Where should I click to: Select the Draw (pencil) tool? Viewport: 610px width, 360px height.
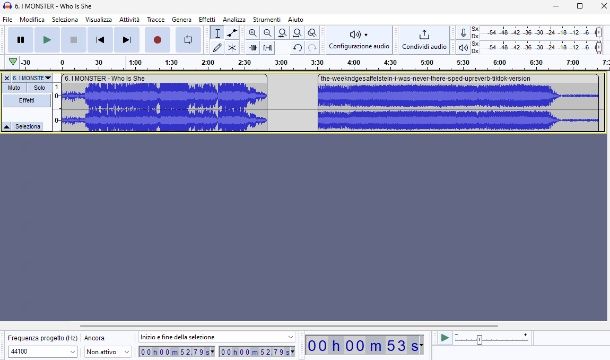pyautogui.click(x=217, y=47)
